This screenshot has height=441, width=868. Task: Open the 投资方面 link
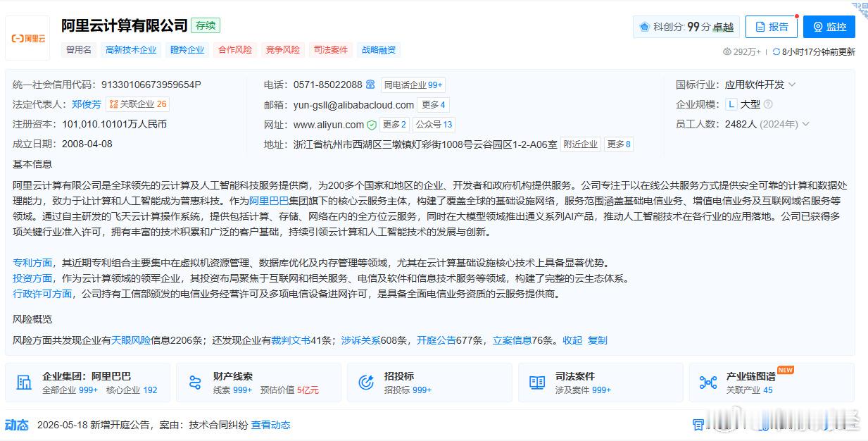tap(32, 278)
